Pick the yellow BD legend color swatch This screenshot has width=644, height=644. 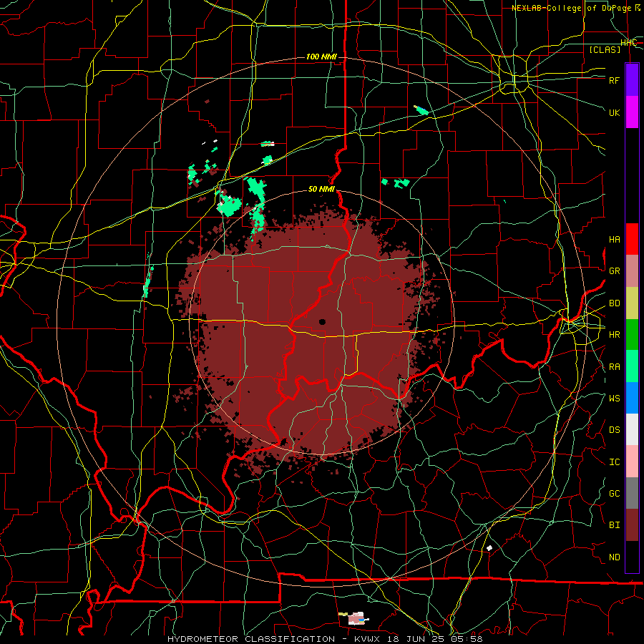click(632, 303)
